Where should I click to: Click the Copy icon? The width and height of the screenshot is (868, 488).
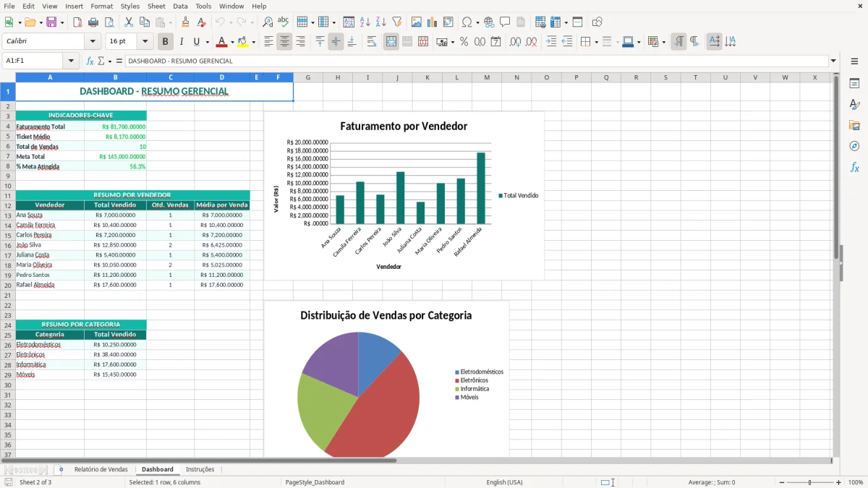[144, 22]
